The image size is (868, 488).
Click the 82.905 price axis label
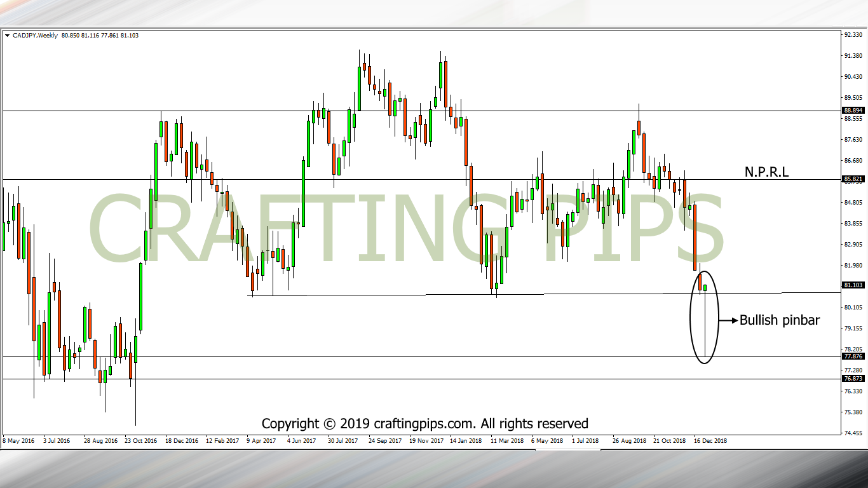[x=853, y=245]
